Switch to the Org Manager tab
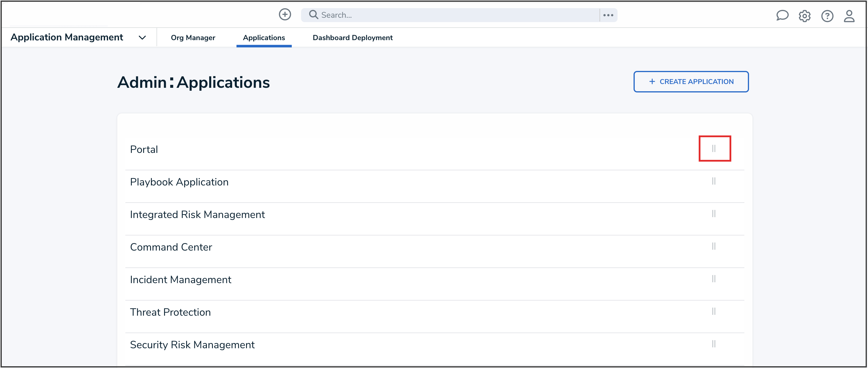Image resolution: width=868 pixels, height=368 pixels. coord(193,38)
